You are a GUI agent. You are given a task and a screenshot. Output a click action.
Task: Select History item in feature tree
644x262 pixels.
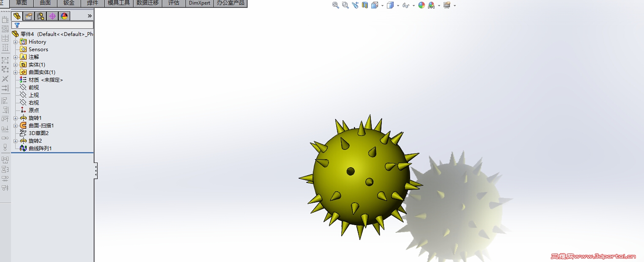coord(37,42)
